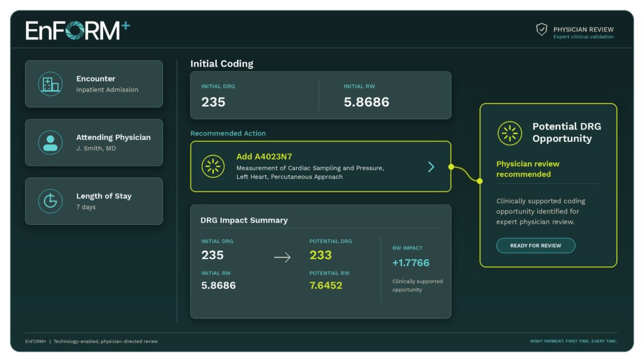Click the Add A4023N7 recommendation title
The image size is (644, 362).
(x=264, y=156)
